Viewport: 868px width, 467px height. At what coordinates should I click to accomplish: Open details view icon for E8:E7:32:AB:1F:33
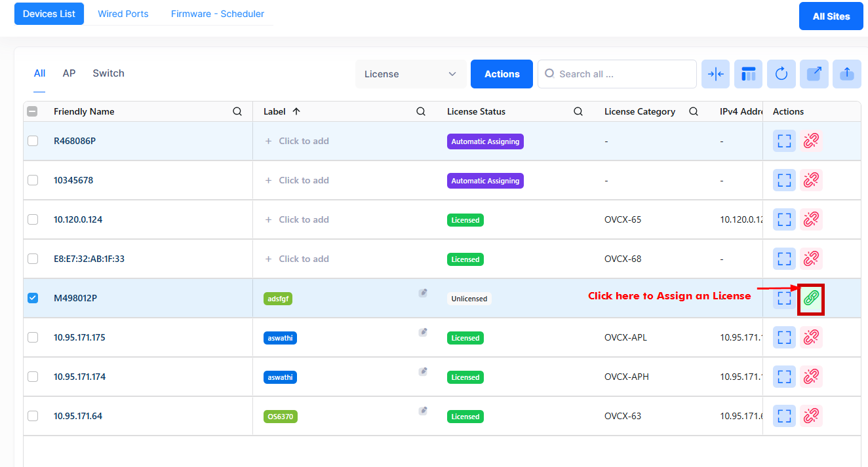tap(784, 259)
